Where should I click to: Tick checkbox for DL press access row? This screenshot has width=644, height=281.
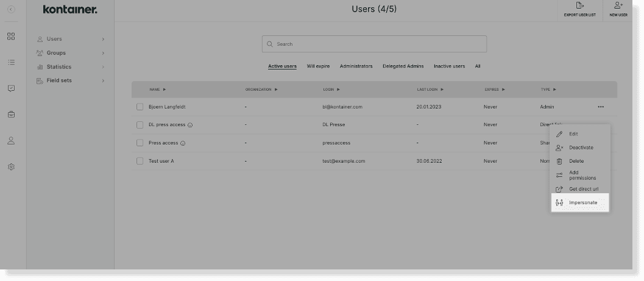click(x=140, y=125)
